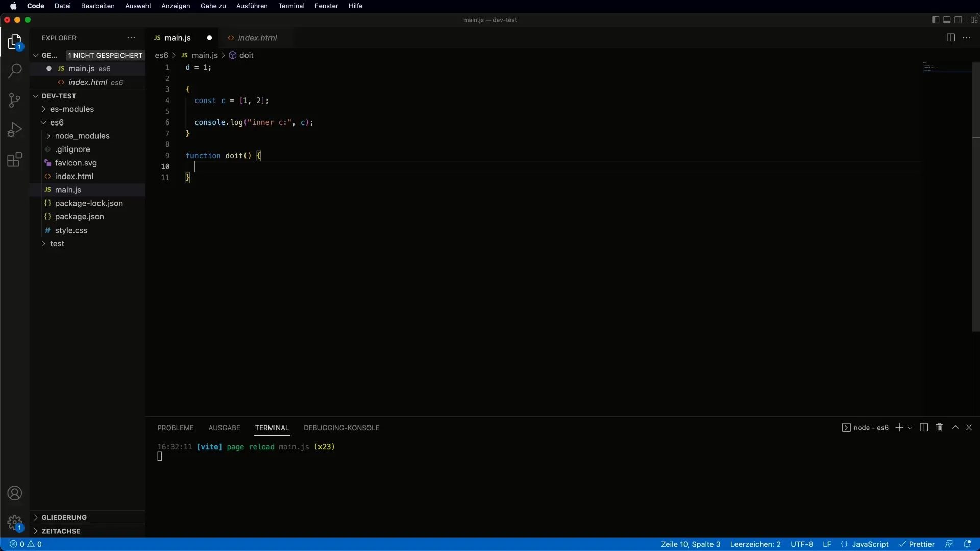Open .gitignore in the file tree

tap(72, 149)
